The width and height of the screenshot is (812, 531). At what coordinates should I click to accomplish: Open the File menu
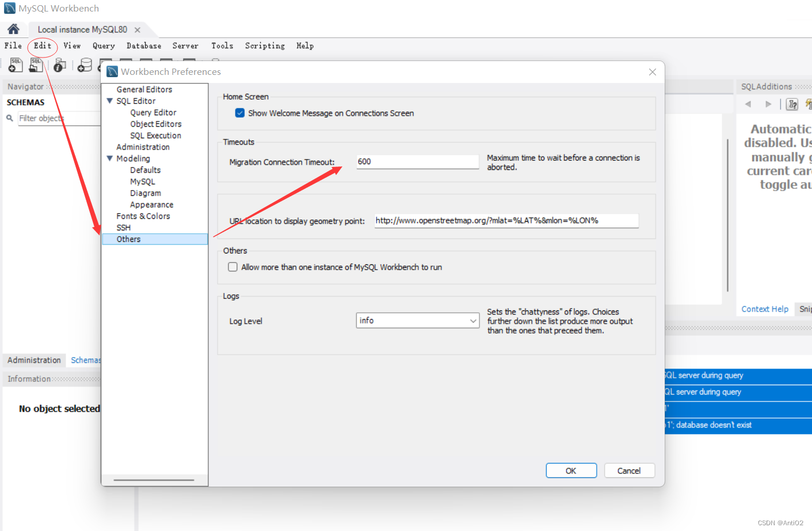point(13,45)
